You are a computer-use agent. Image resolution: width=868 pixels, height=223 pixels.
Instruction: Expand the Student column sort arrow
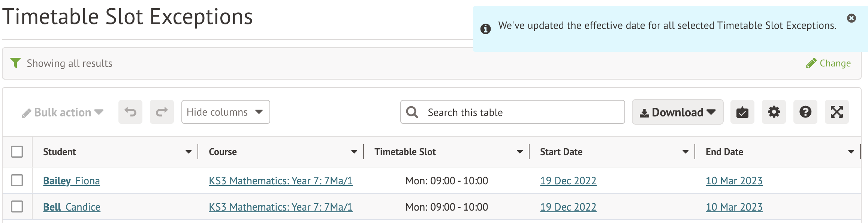pyautogui.click(x=189, y=152)
